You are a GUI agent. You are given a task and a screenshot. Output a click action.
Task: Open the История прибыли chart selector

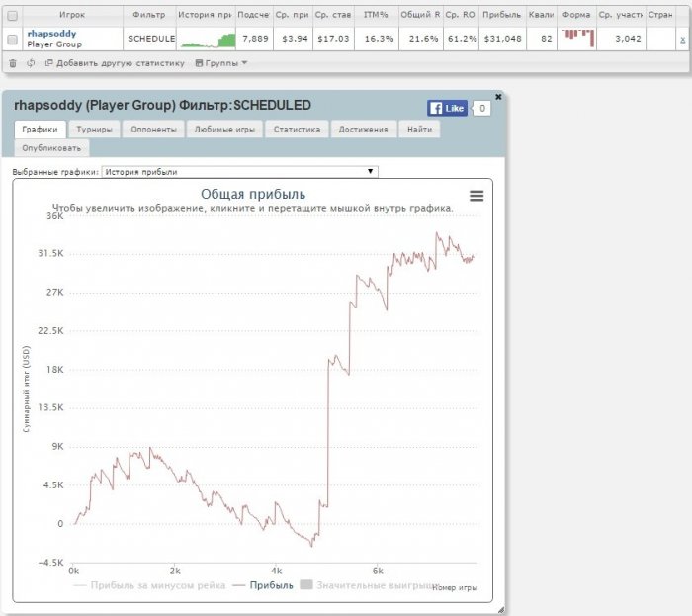[x=239, y=172]
